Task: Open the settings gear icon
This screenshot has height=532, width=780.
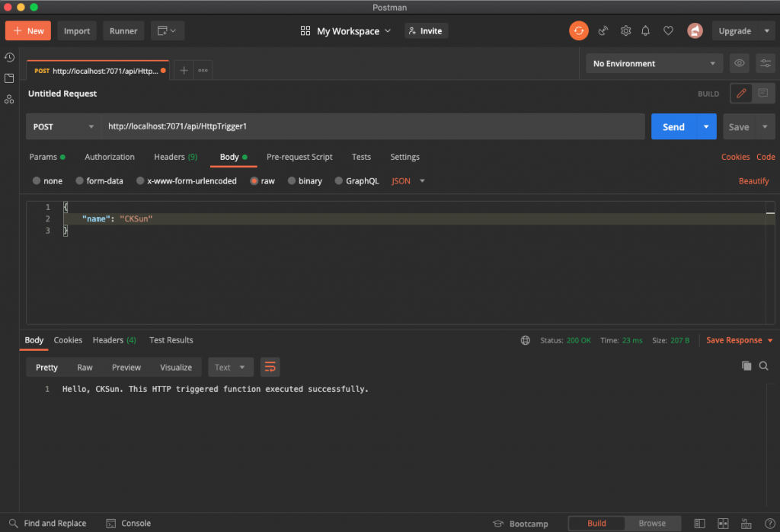Action: [x=625, y=31]
